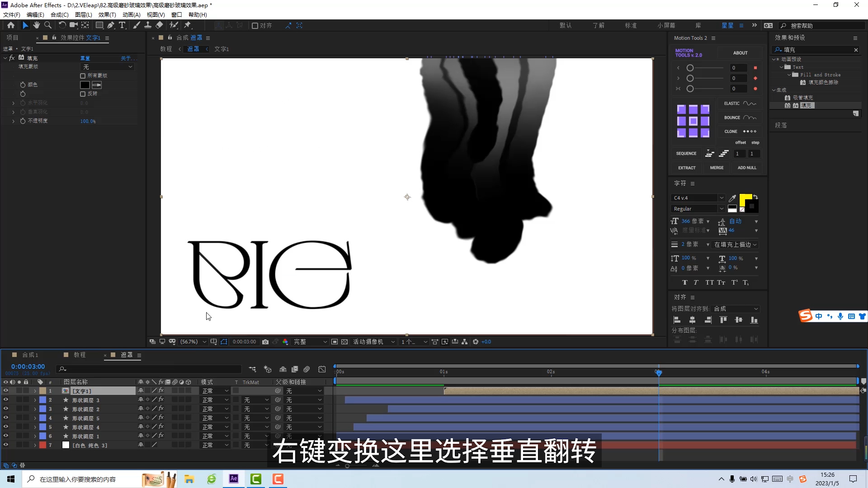Open the 在填充上描边 stroke dropdown
The width and height of the screenshot is (868, 488).
click(x=735, y=244)
